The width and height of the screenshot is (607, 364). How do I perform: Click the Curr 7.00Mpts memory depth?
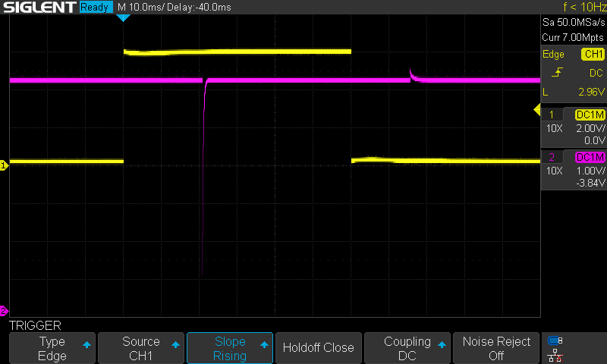click(x=573, y=37)
